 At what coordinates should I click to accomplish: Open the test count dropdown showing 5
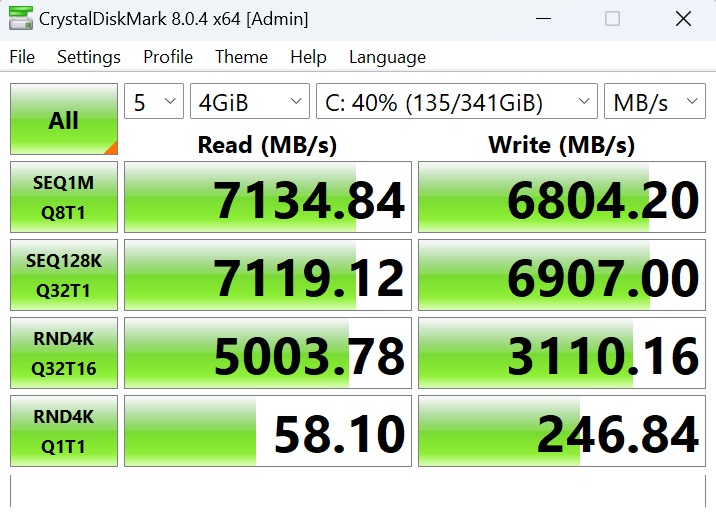pos(153,102)
